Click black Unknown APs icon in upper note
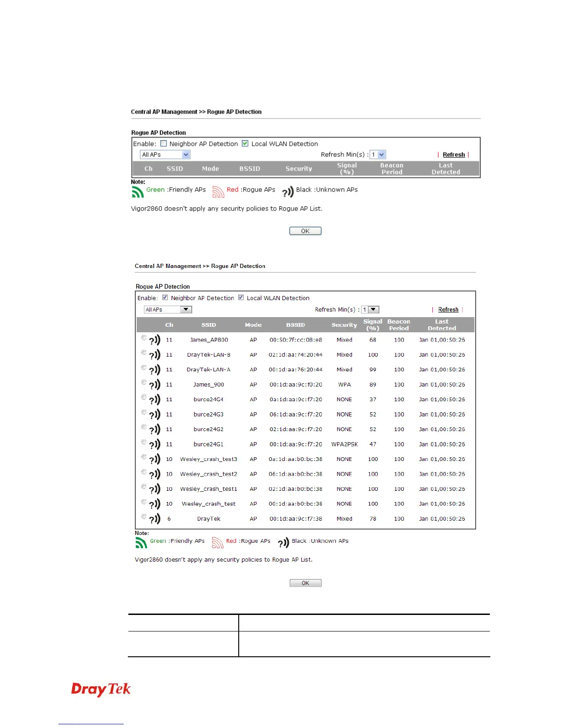 point(288,192)
